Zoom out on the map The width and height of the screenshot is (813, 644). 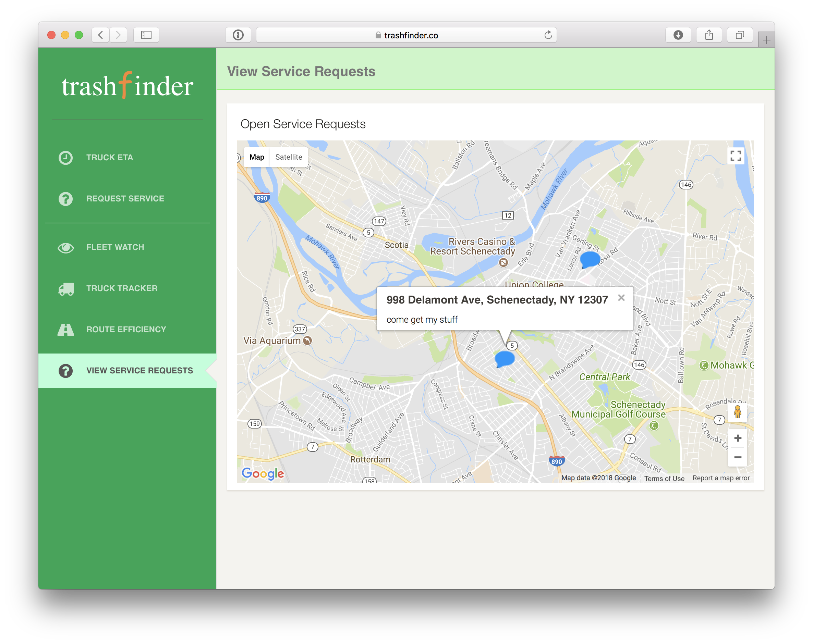(x=737, y=457)
